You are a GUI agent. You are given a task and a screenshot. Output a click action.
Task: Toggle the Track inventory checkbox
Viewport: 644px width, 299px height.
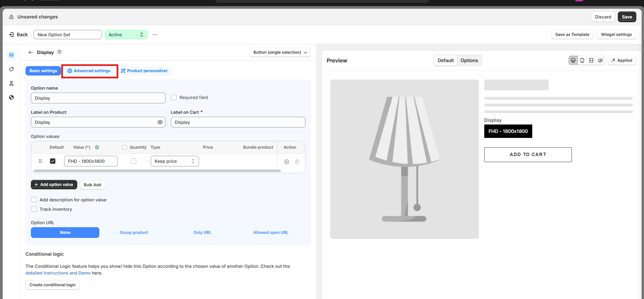pyautogui.click(x=34, y=209)
